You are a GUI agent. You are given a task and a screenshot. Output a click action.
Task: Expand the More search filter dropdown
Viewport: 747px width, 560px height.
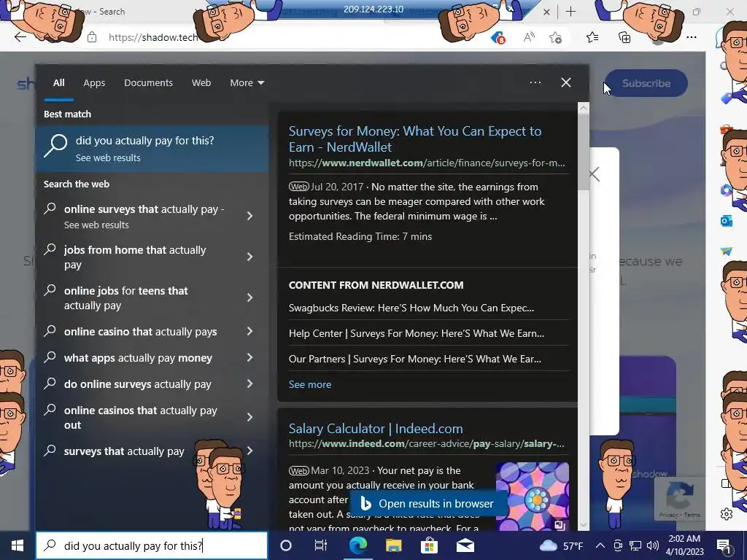click(247, 83)
